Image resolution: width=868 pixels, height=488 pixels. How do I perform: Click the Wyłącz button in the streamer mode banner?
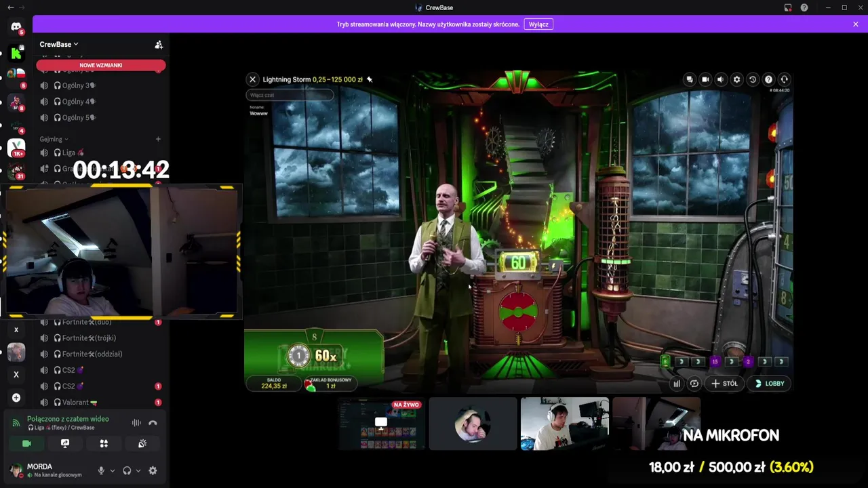(538, 24)
